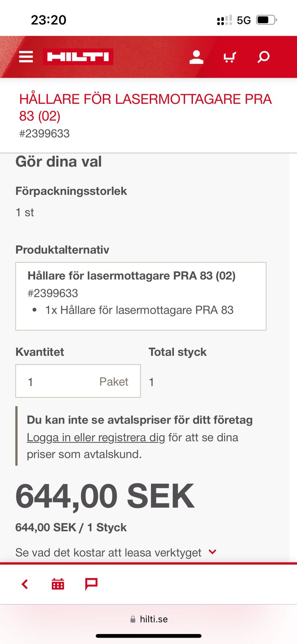Viewport: 297px width, 644px height.
Task: Tap the red back arrow
Action: tap(25, 584)
